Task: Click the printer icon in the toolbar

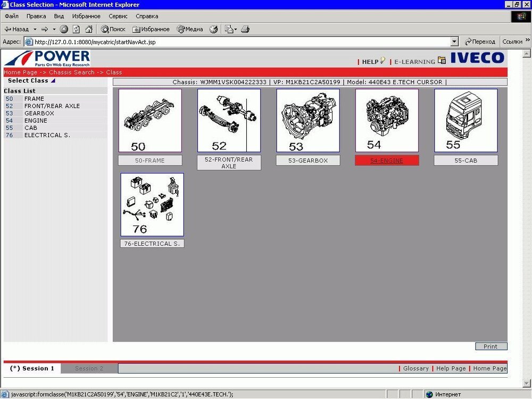Action: coord(245,29)
